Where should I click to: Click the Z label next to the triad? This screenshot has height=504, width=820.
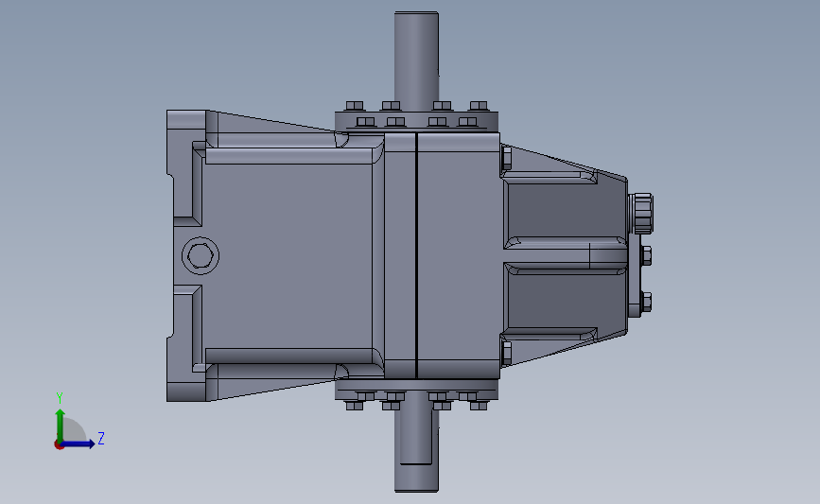tap(101, 438)
